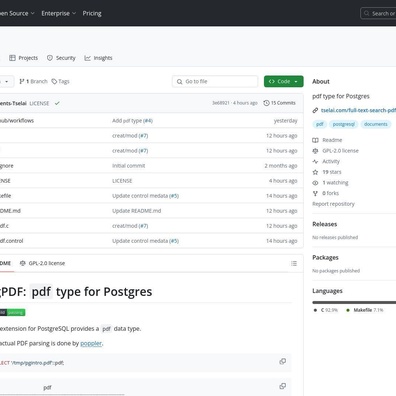
Task: Click the languages progress bar
Action: pyautogui.click(x=354, y=302)
